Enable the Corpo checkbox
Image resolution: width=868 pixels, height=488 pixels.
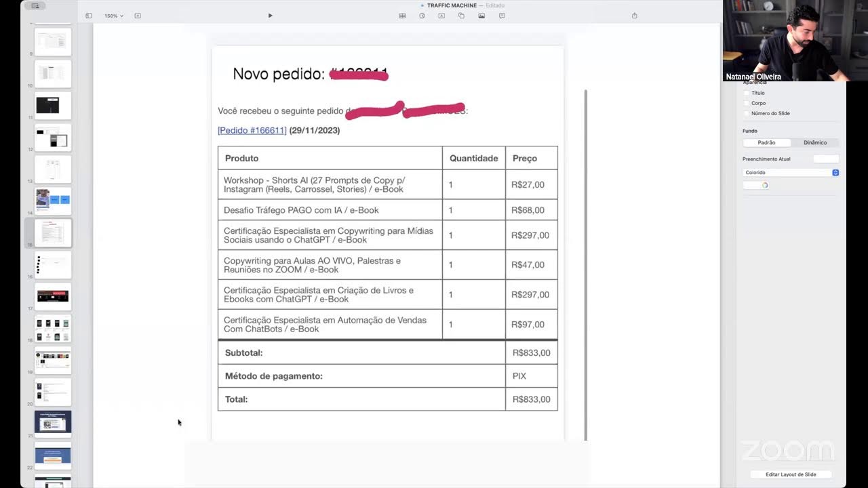[x=747, y=103]
